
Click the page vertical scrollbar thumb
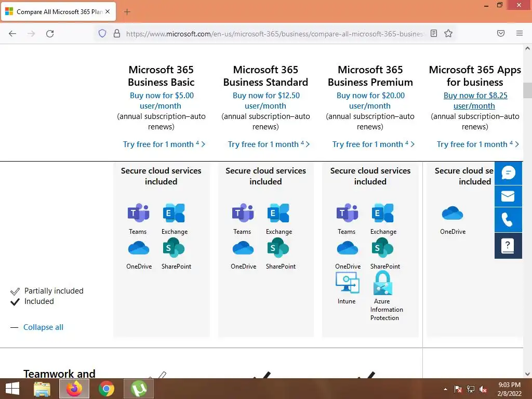(x=527, y=90)
